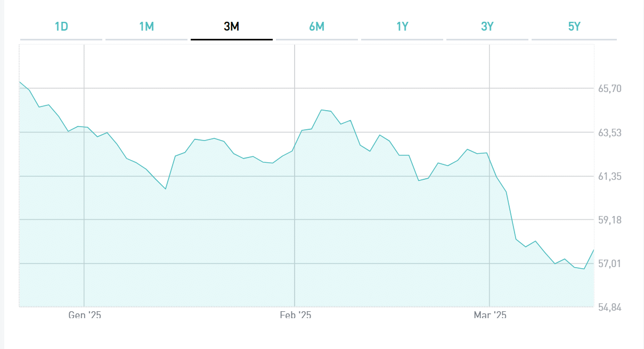Click the last data point at right end
644x349 pixels.
(593, 250)
